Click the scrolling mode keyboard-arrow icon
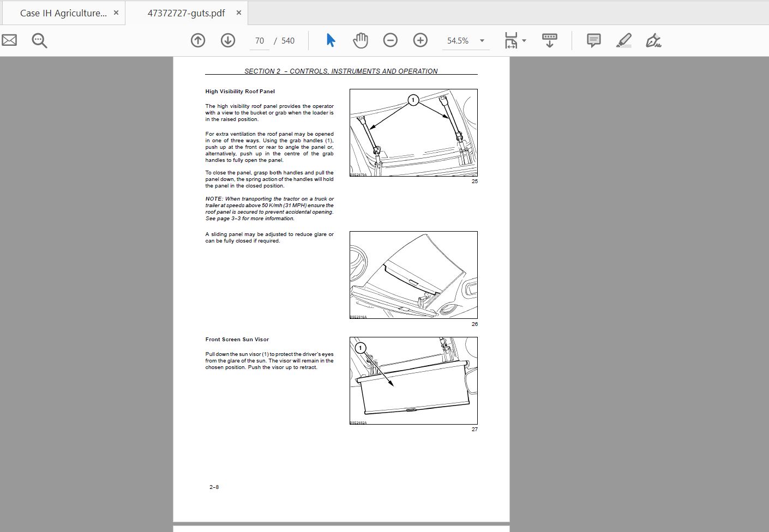The image size is (769, 532). click(550, 40)
